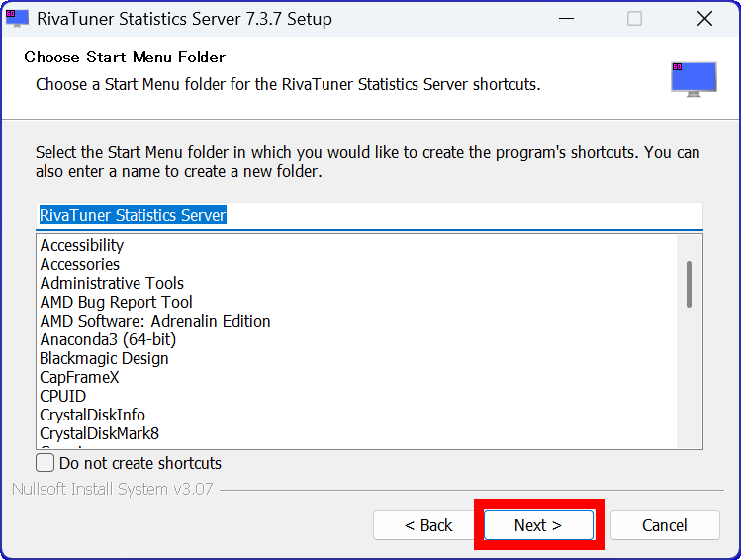Select the CPUID folder entry
This screenshot has width=741, height=560.
tap(63, 396)
